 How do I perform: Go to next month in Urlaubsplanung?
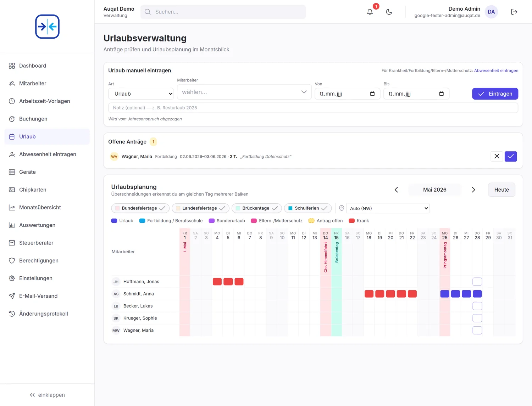[473, 190]
